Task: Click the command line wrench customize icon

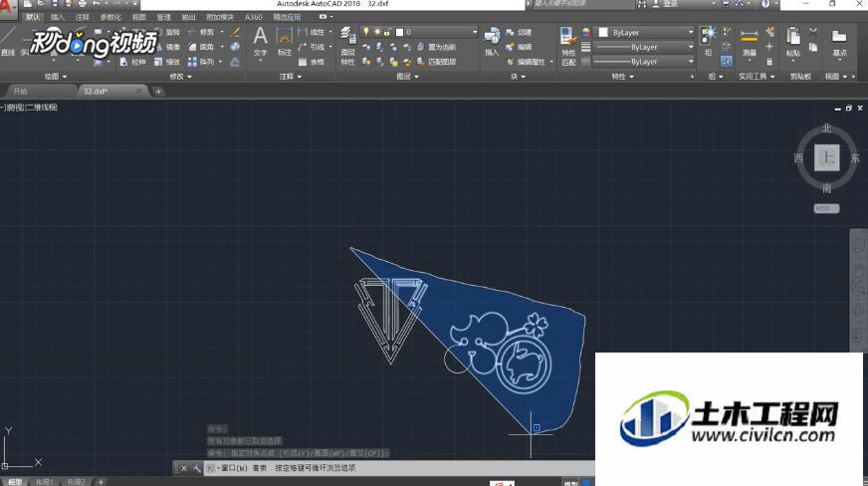Action: [197, 468]
